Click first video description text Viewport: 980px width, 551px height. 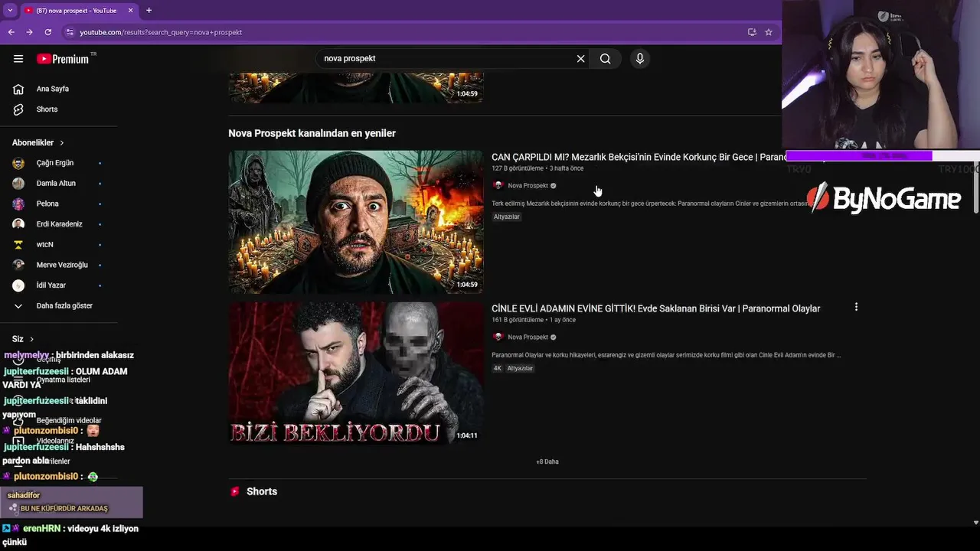pyautogui.click(x=651, y=204)
